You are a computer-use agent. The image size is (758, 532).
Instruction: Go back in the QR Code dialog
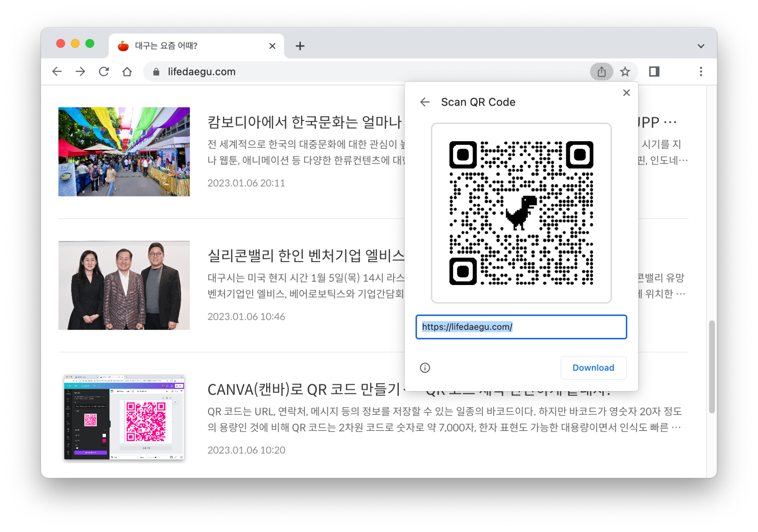[x=425, y=102]
